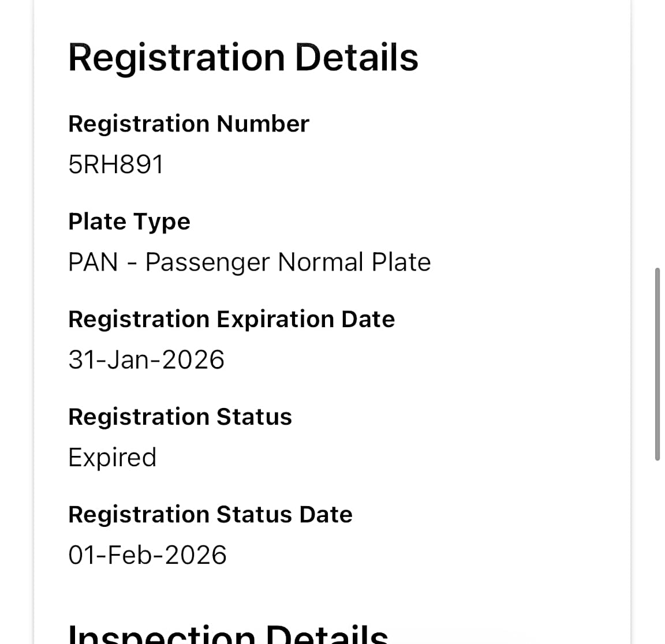Click the scrollbar track below the thumb

(x=657, y=548)
